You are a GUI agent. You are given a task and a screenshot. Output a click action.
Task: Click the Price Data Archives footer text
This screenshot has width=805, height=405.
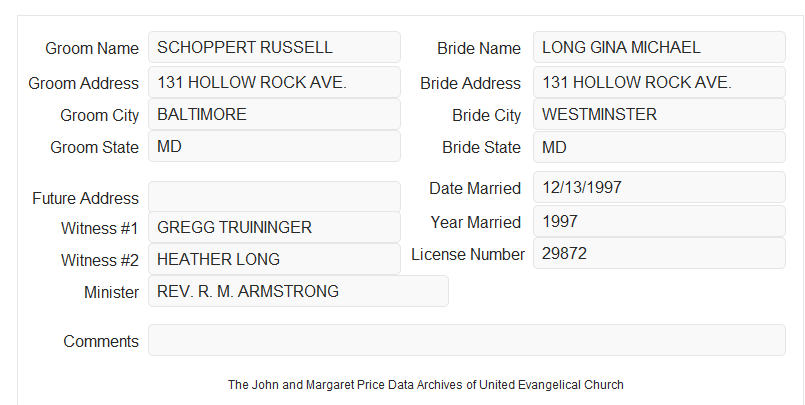[426, 384]
